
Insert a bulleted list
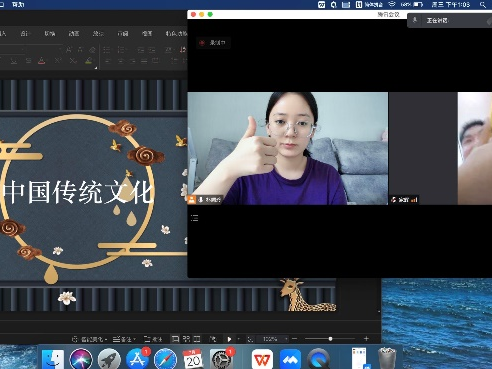(107, 50)
